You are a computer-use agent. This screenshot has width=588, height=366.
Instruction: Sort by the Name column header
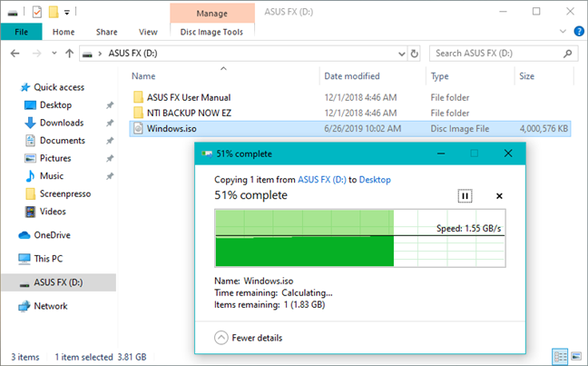[143, 76]
